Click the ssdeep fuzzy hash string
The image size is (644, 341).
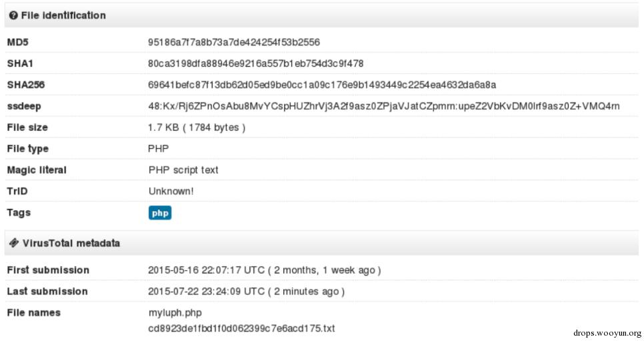click(383, 106)
